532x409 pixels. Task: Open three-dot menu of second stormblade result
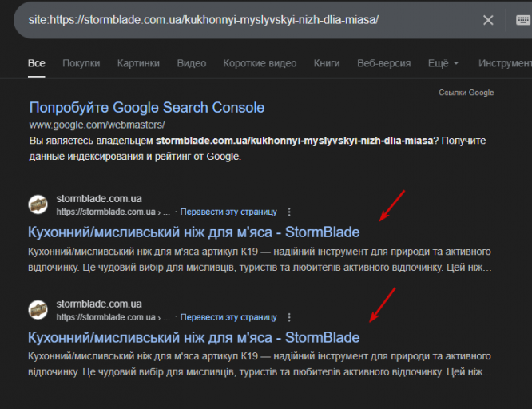(x=289, y=317)
